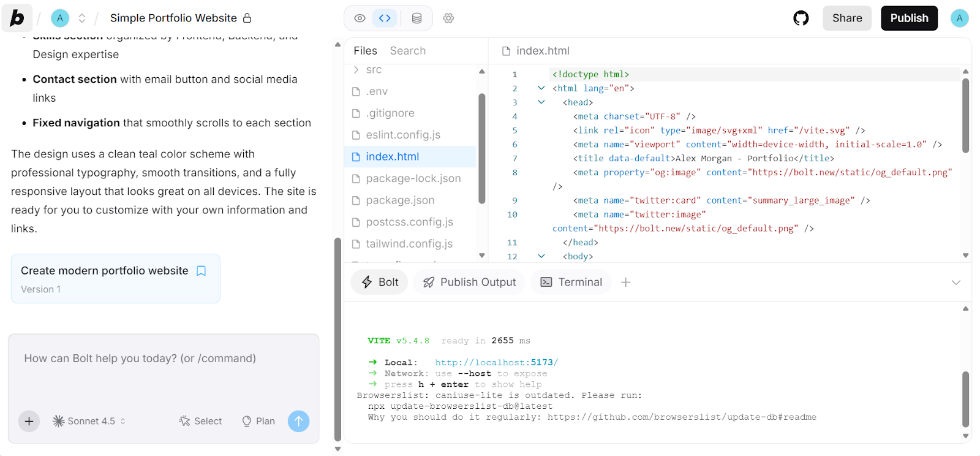Switch to code editor view

coord(385,18)
